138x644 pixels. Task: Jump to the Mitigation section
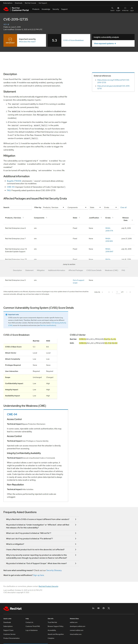tap(41, 270)
